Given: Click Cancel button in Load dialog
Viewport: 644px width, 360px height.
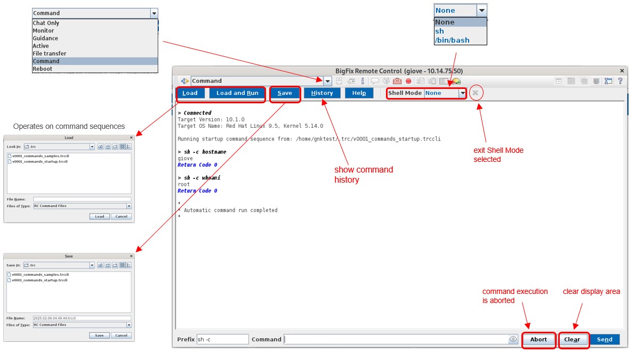Looking at the screenshot, I should pos(122,216).
